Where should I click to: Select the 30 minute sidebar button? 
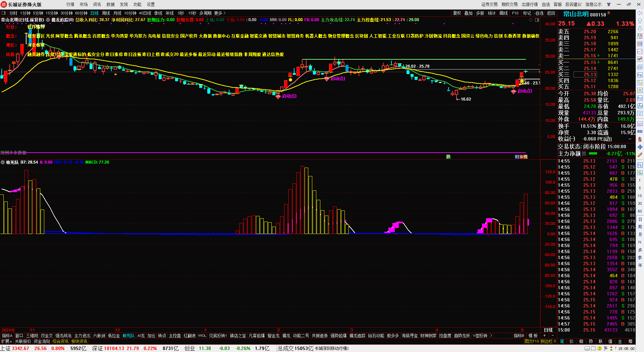tap(640, 203)
